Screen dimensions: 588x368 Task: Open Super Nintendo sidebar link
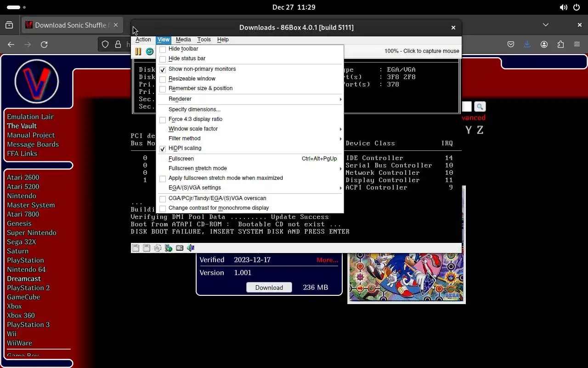pos(32,233)
